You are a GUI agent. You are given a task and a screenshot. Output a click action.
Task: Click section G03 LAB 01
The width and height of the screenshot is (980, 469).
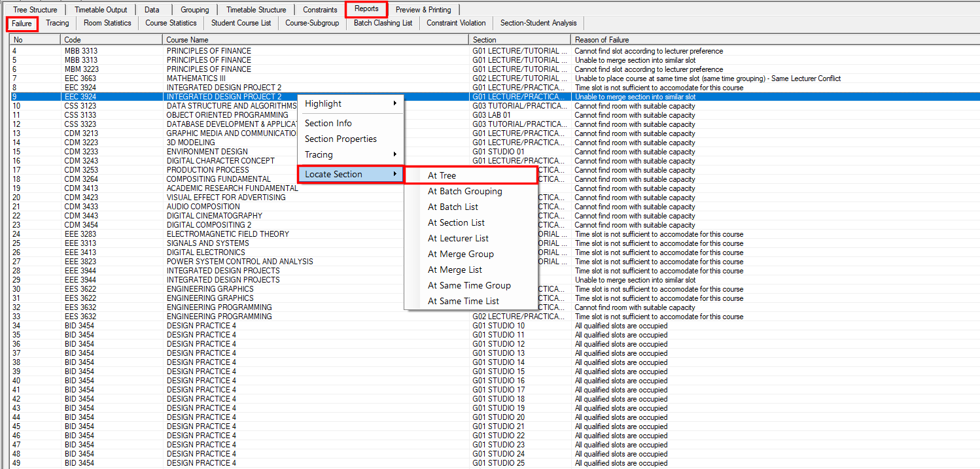coord(492,115)
